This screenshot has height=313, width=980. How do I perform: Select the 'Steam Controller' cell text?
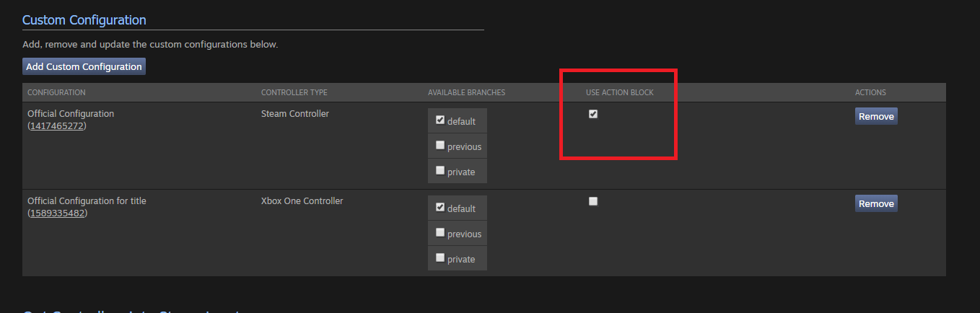tap(295, 113)
